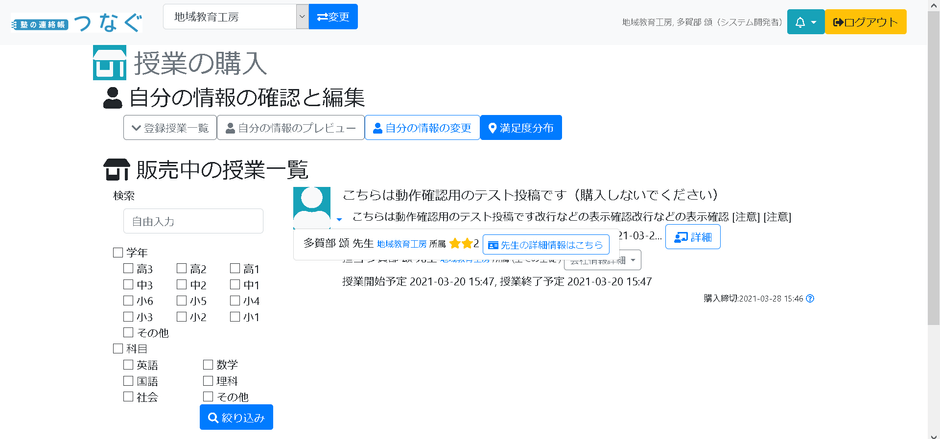Check the 高3 checkbox

click(x=128, y=269)
